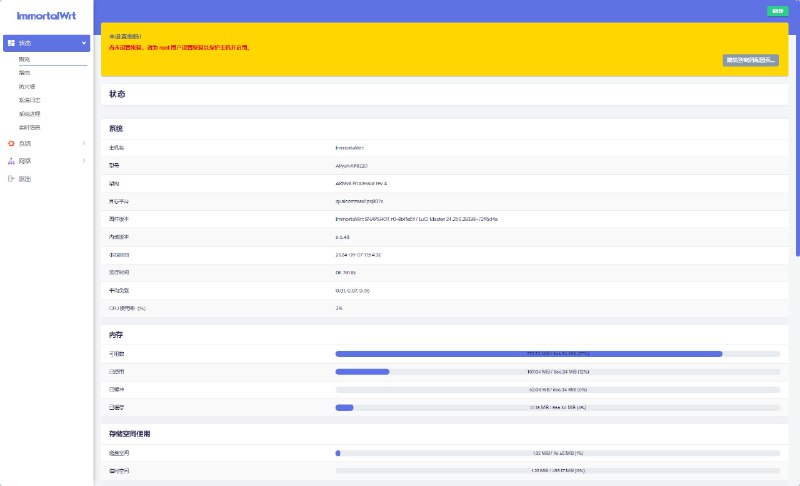Click the System gear icon in sidebar
Image resolution: width=800 pixels, height=486 pixels.
[11, 144]
